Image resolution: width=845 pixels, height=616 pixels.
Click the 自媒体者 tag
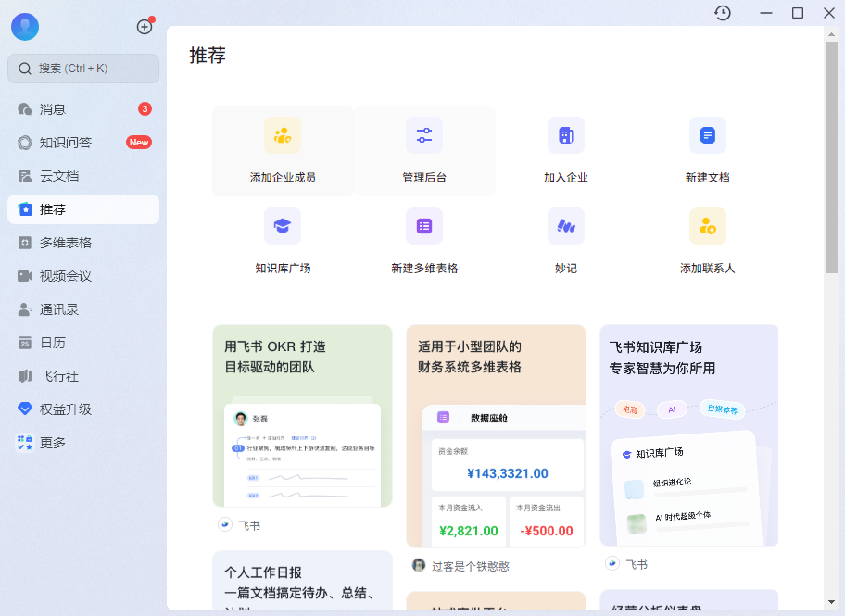click(x=723, y=409)
